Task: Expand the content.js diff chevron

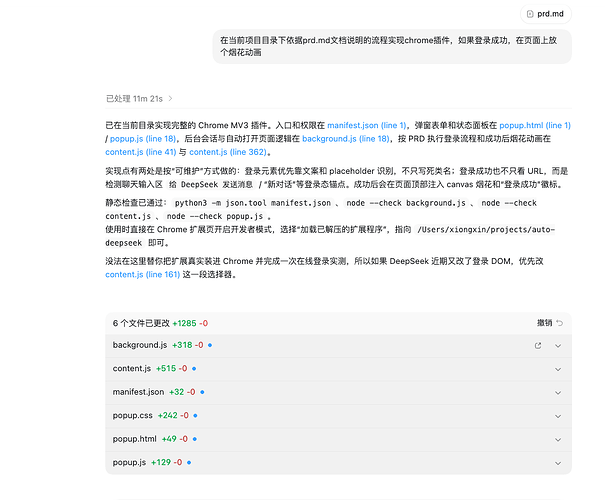Action: 558,369
